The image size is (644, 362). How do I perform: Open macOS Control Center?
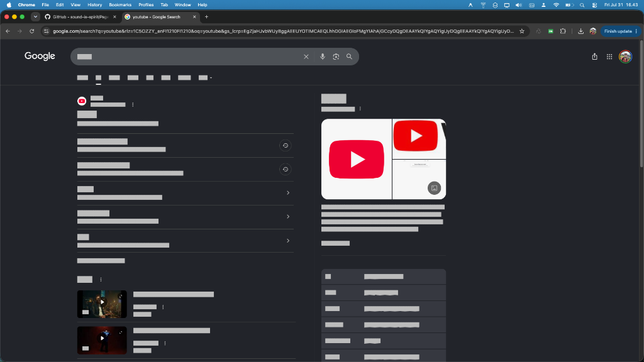coord(594,5)
